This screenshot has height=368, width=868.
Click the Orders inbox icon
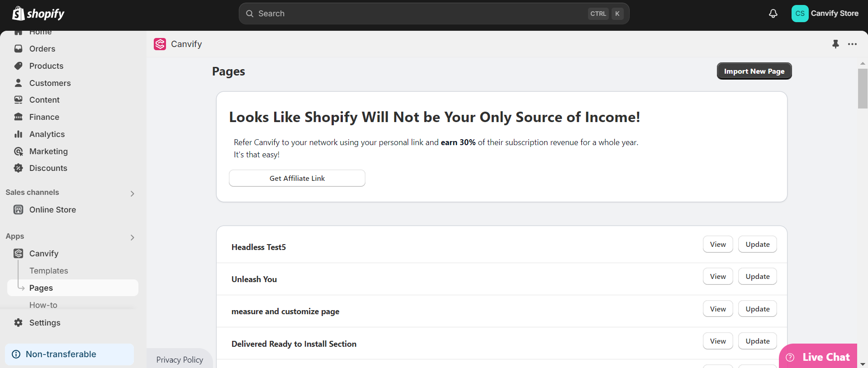(x=19, y=48)
